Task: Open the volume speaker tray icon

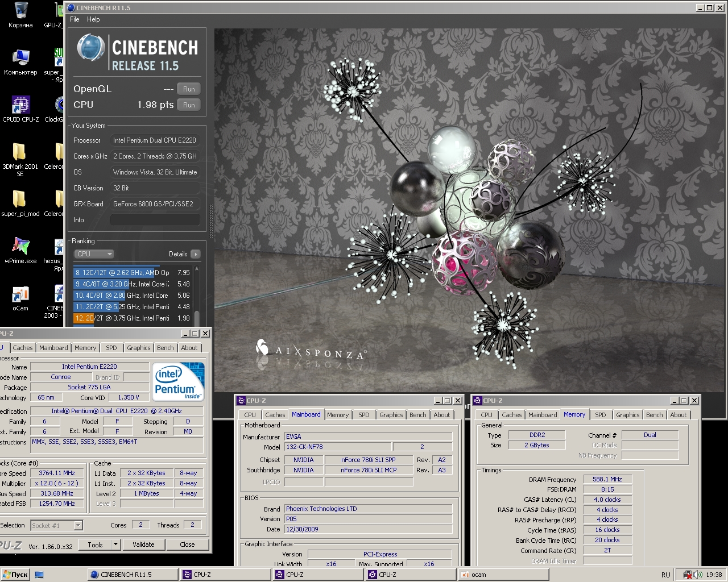Action: (x=698, y=575)
